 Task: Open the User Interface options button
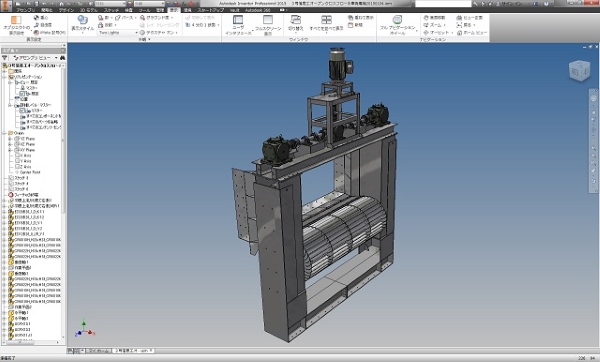click(238, 25)
